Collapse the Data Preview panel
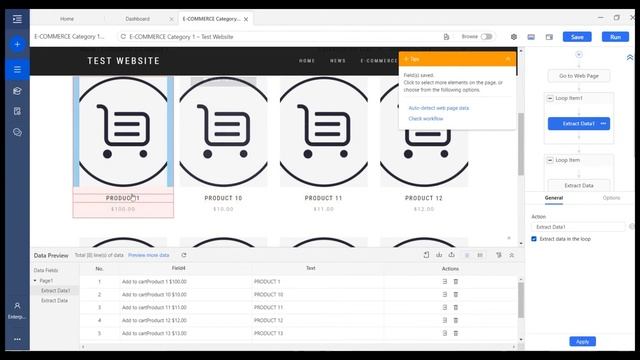Screen dimensions: 640x360 click(x=511, y=255)
